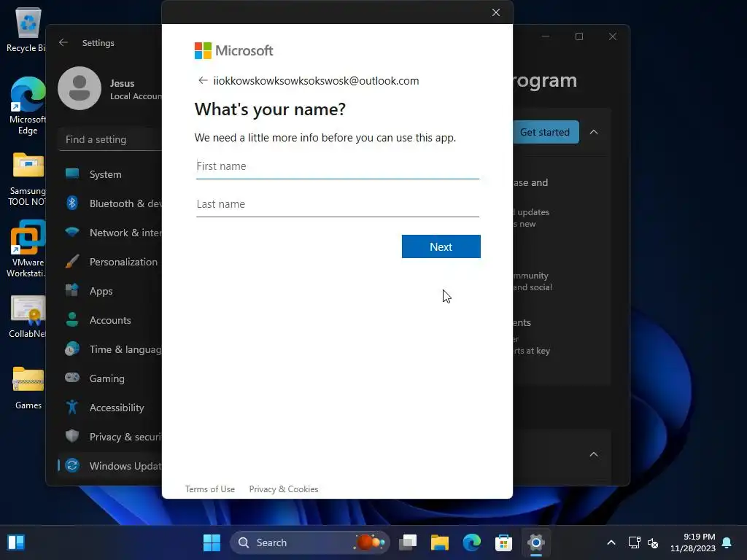Open Time & language in Settings sidebar
The width and height of the screenshot is (747, 560).
[111, 349]
